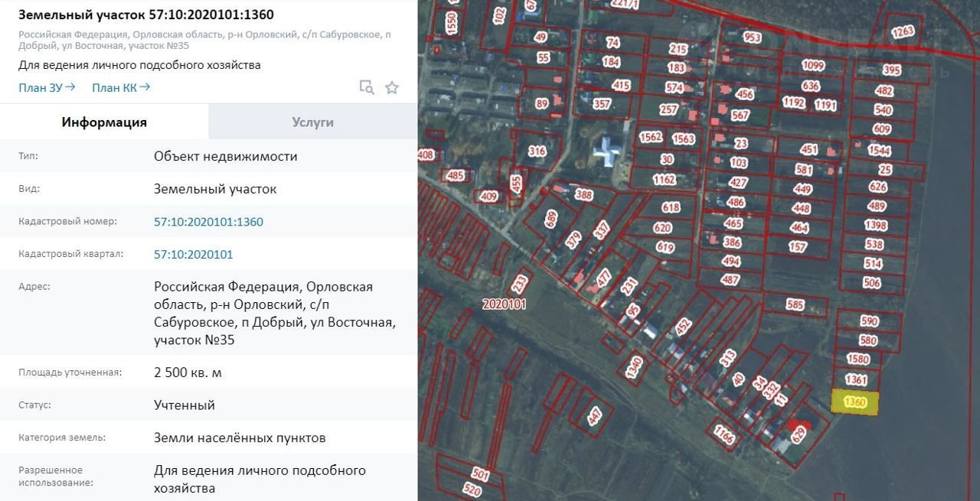This screenshot has width=980, height=501.
Task: Switch to the Информация tab
Action: tap(104, 122)
